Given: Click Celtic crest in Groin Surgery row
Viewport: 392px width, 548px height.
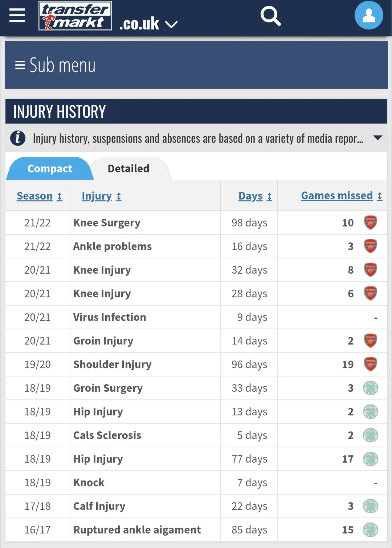Looking at the screenshot, I should pos(370,388).
